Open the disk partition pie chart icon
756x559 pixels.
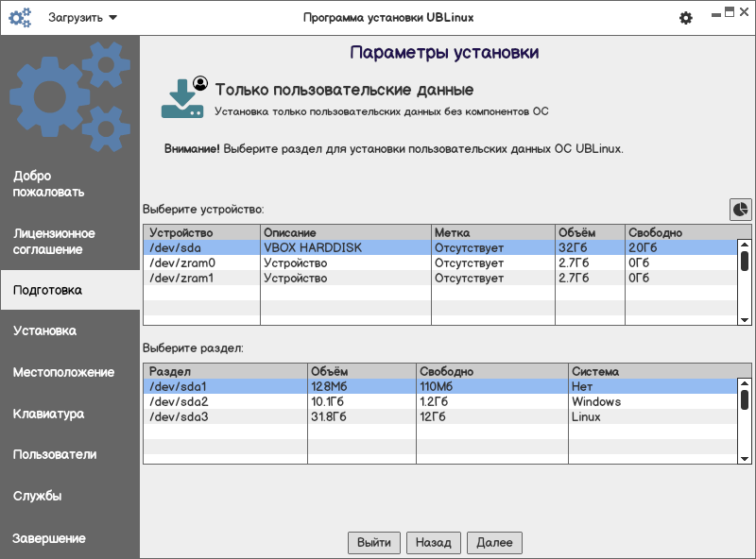point(740,209)
